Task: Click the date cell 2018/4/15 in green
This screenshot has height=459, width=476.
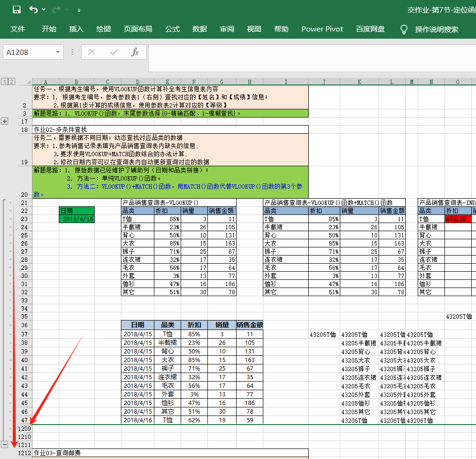Action: coord(76,219)
